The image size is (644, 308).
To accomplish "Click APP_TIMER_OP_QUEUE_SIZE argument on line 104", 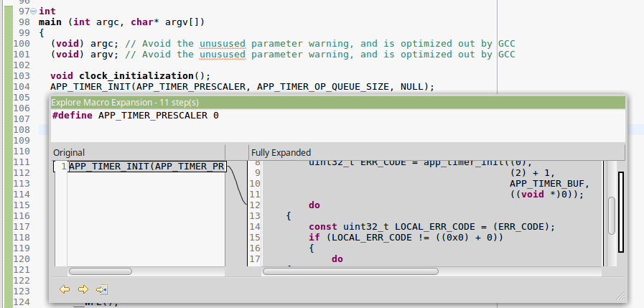I will tap(323, 87).
